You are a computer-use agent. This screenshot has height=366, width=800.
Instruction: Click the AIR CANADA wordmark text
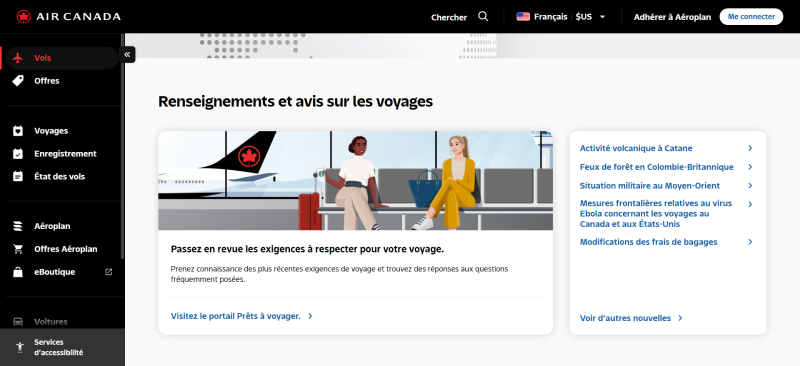78,17
